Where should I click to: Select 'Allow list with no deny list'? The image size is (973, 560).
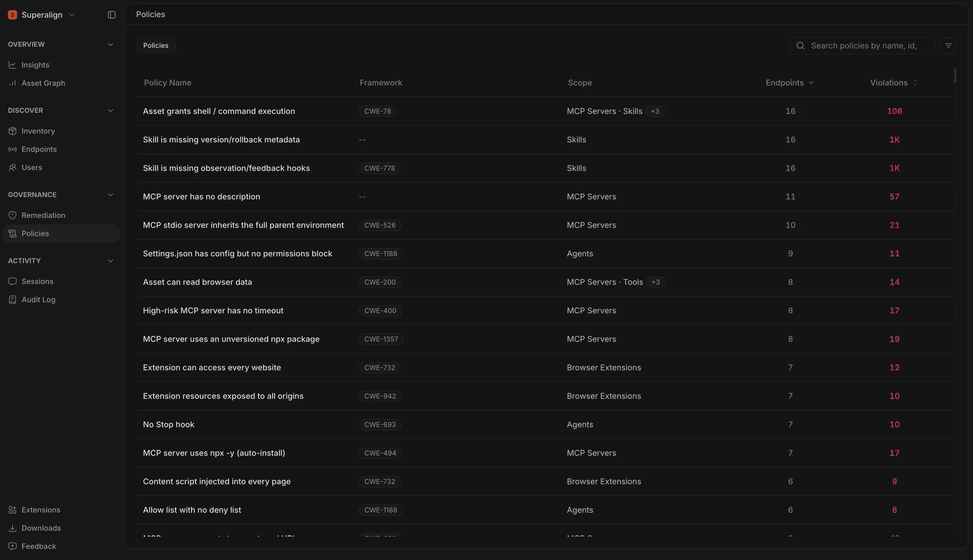pyautogui.click(x=192, y=510)
